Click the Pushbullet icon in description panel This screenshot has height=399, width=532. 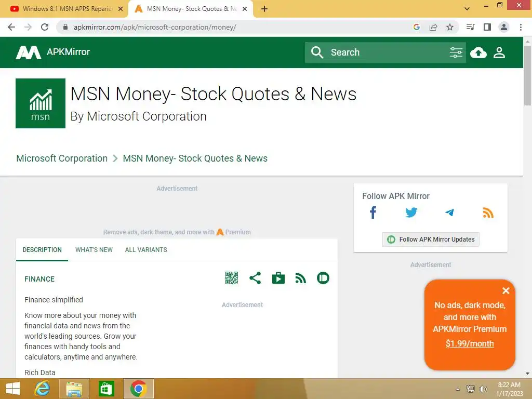[x=323, y=278]
